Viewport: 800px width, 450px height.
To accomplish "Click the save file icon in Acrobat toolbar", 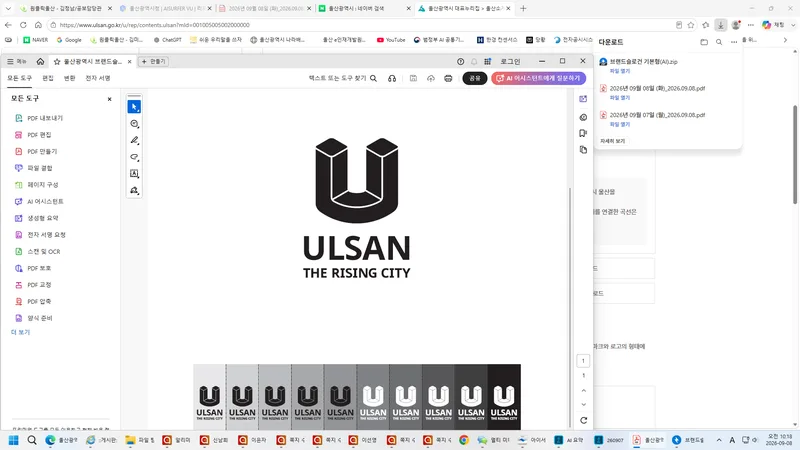I will (x=413, y=78).
